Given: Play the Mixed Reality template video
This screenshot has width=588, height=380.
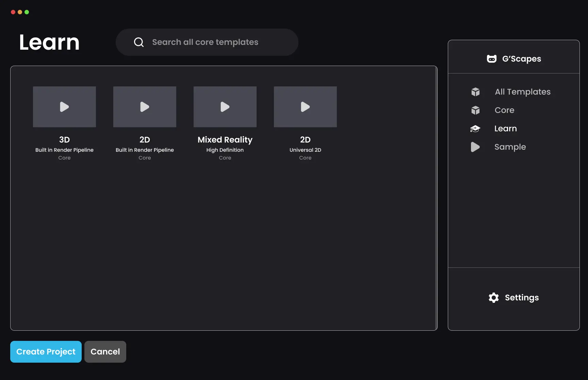Looking at the screenshot, I should point(225,107).
